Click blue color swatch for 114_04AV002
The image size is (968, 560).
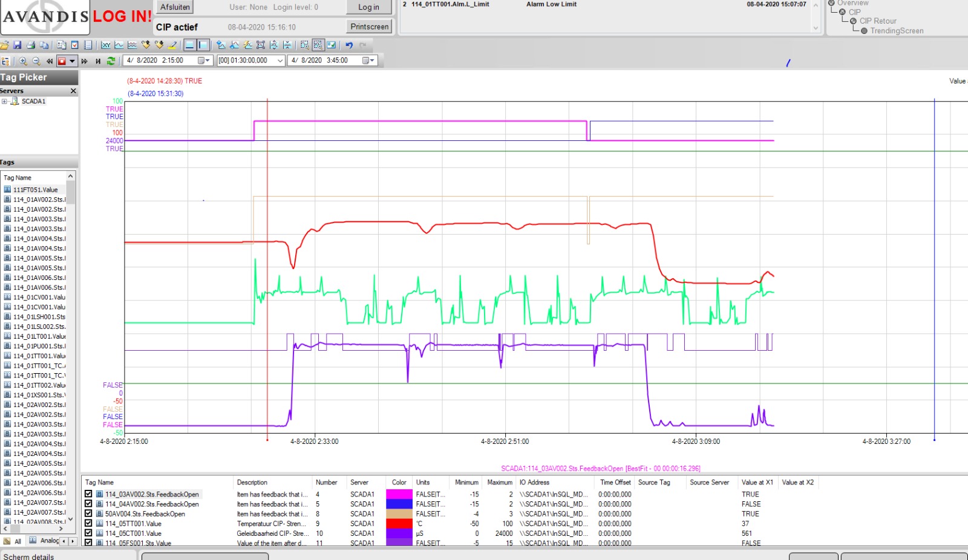click(399, 504)
